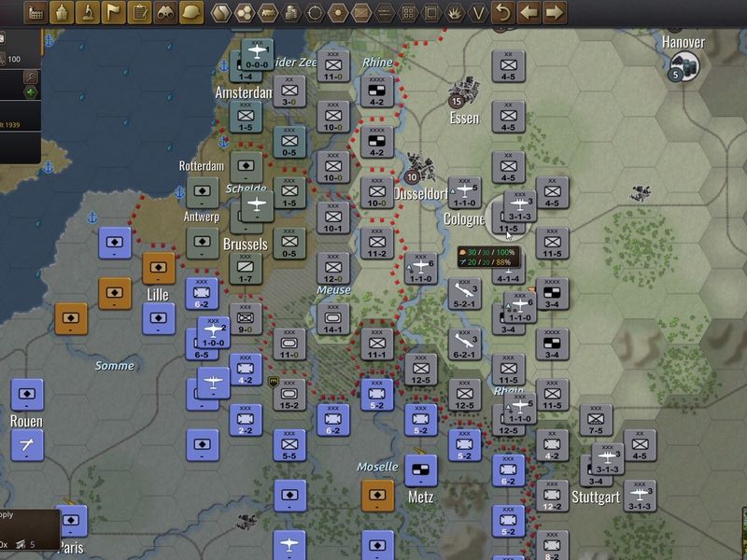
Task: Toggle the four-squares grid overlay
Action: 408,13
